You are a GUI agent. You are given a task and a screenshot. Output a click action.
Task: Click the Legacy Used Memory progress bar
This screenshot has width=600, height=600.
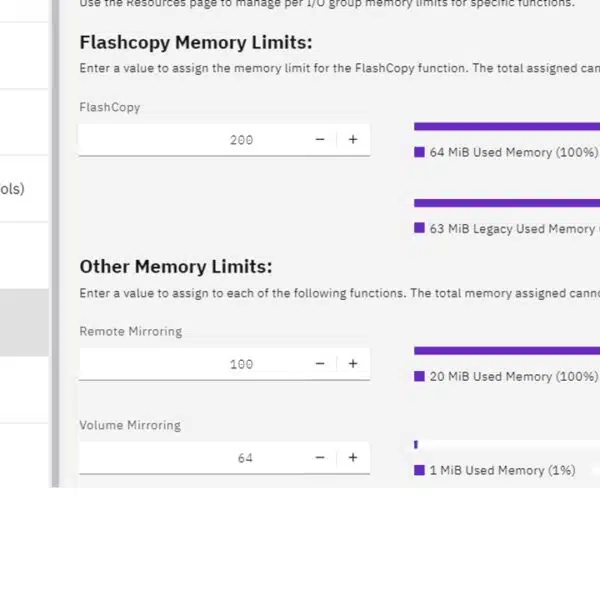pos(507,203)
